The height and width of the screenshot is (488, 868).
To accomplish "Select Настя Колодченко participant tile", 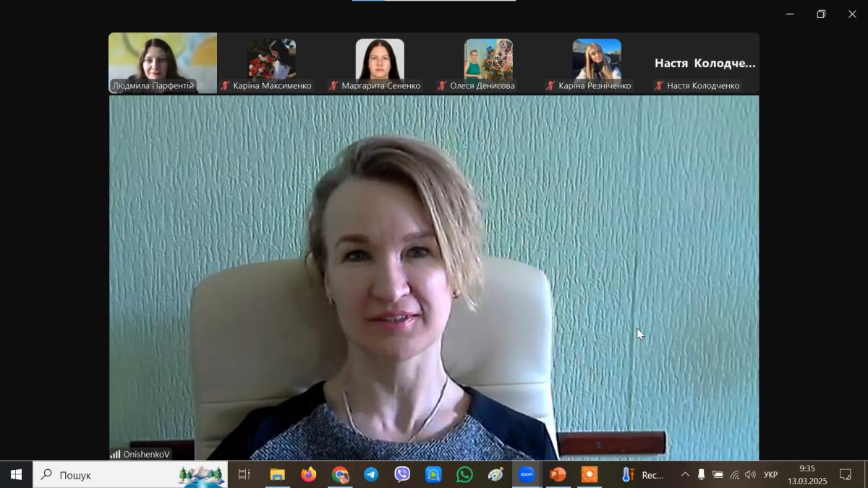I will point(705,63).
